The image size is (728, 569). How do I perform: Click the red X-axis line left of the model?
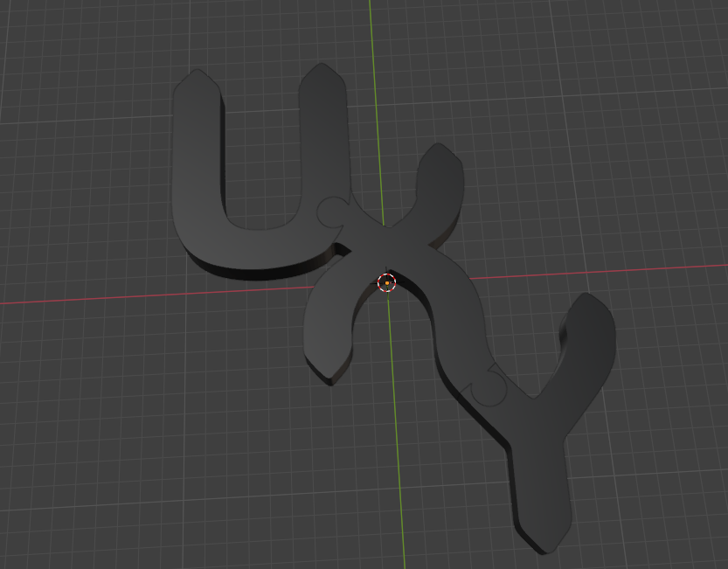[x=87, y=299]
